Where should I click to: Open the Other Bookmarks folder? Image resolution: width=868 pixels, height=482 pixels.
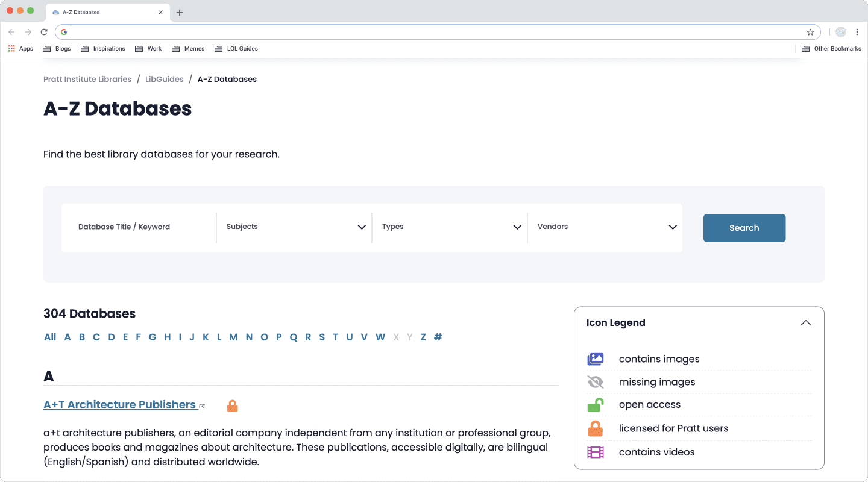(x=831, y=49)
